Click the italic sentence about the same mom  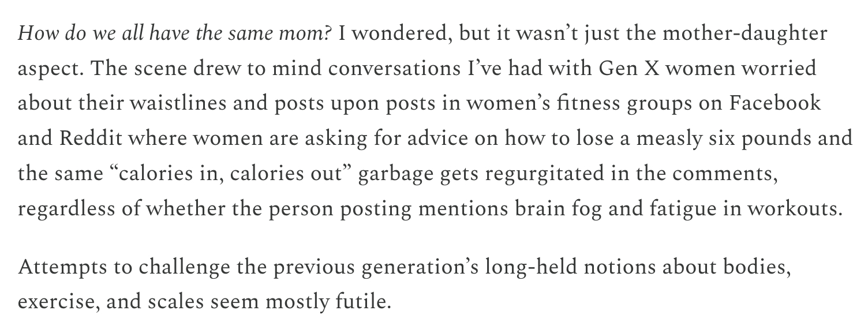[x=174, y=35]
